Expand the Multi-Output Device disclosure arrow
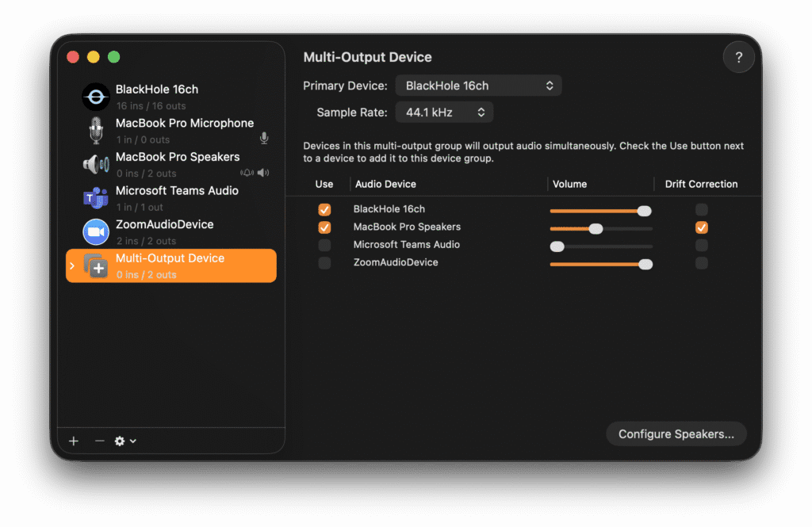This screenshot has height=527, width=812. pyautogui.click(x=72, y=266)
